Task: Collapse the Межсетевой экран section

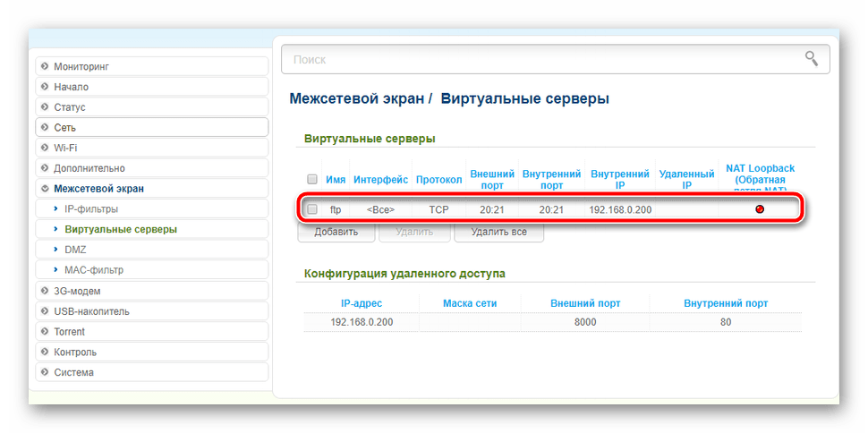Action: (45, 189)
